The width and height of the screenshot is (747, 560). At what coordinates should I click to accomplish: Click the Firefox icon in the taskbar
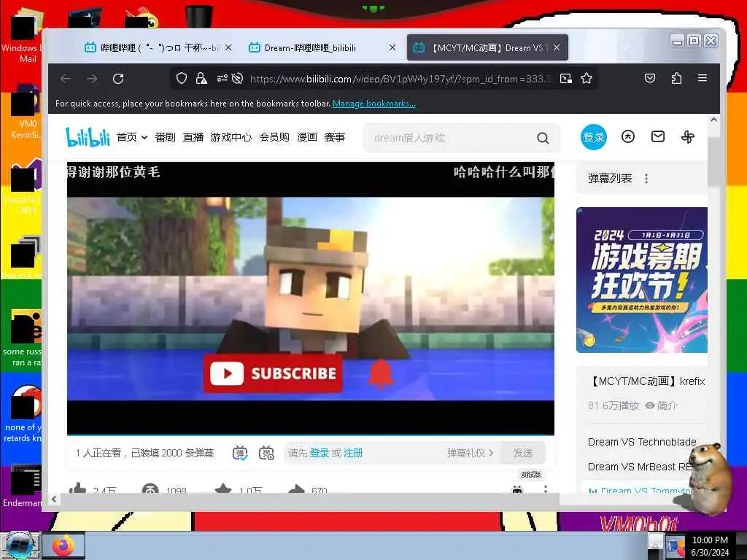63,545
